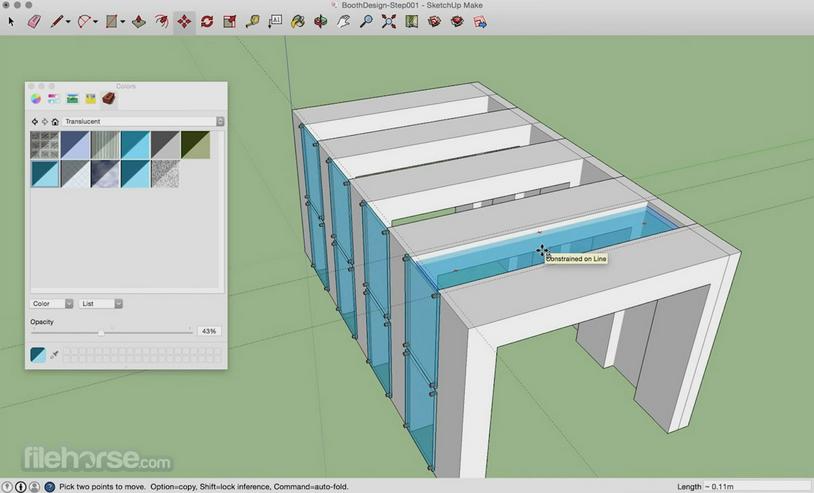Image resolution: width=814 pixels, height=493 pixels.
Task: Activate the Tape Measure tool
Action: coord(252,22)
